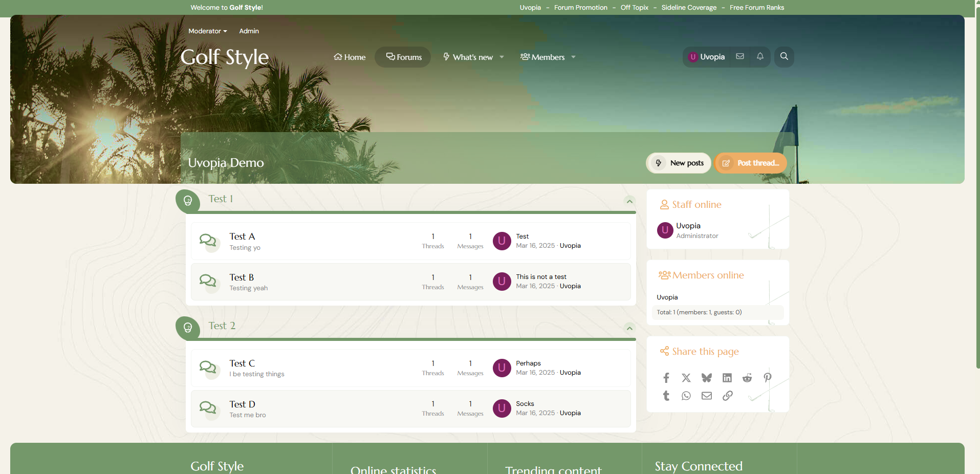This screenshot has width=980, height=474.
Task: Share page on Pinterest
Action: (x=767, y=378)
